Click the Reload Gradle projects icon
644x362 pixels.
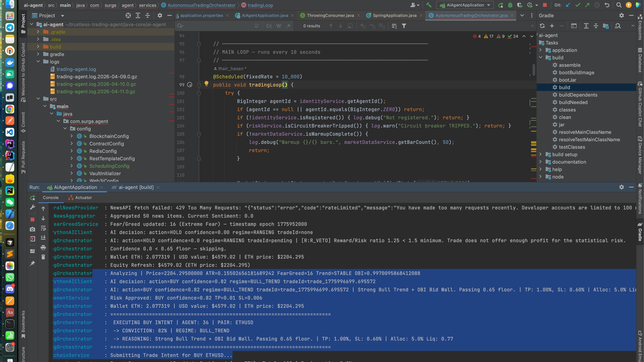tap(542, 26)
